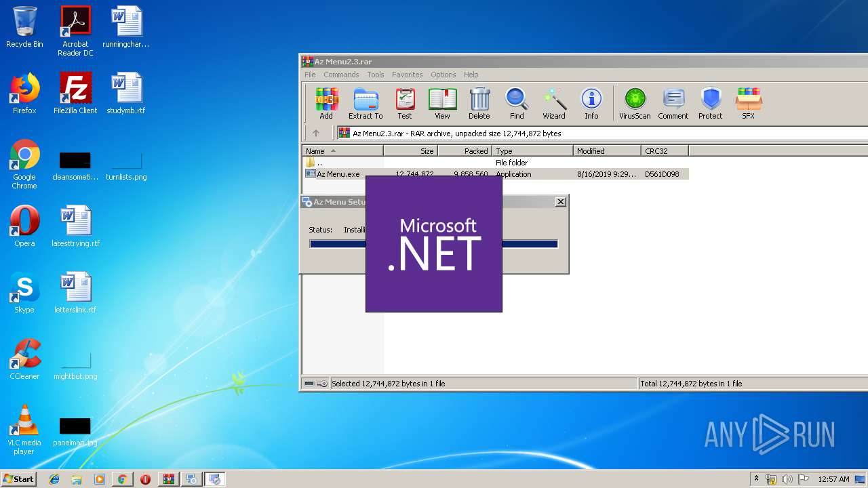Click the Microsoft .NET splash image

434,244
